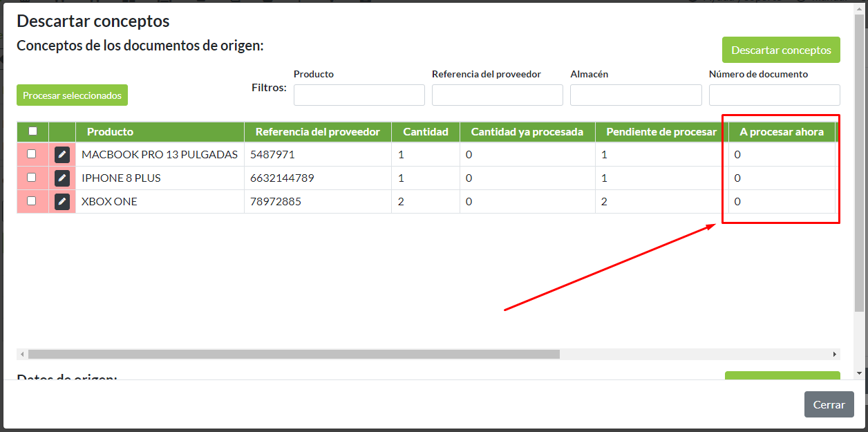This screenshot has width=868, height=432.
Task: Edit the MACBOOK PRO 13 PULGADAS row
Action: 62,155
